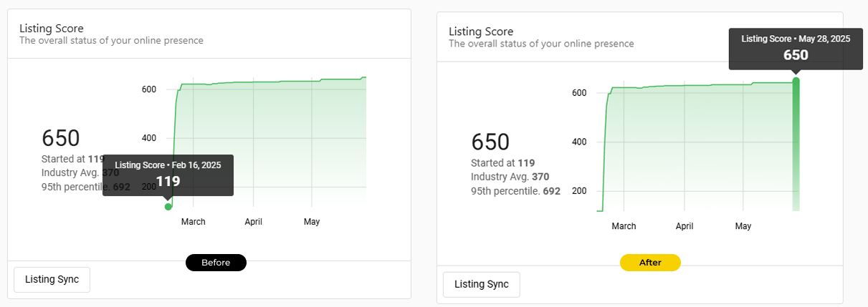
Task: Click the yellow After badge
Action: pyautogui.click(x=650, y=263)
